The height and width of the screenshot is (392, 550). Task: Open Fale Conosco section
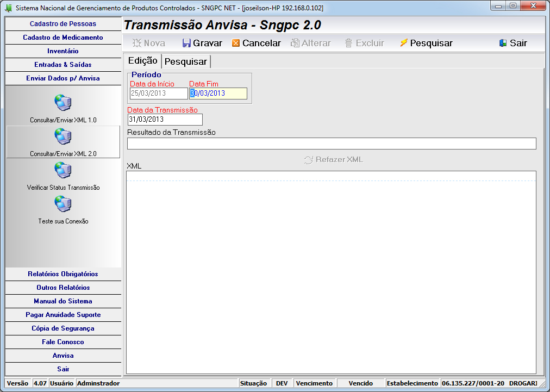[63, 342]
